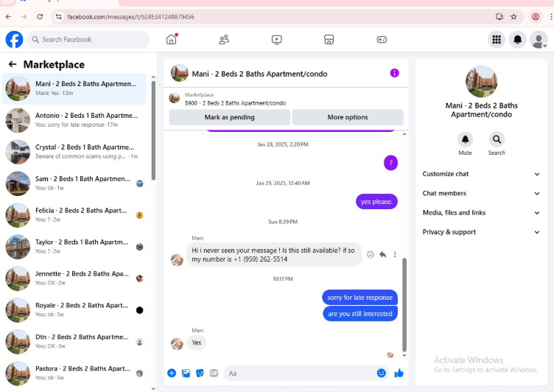Viewport: 554px width, 392px height.
Task: Open more options for Mani's message
Action: point(395,254)
